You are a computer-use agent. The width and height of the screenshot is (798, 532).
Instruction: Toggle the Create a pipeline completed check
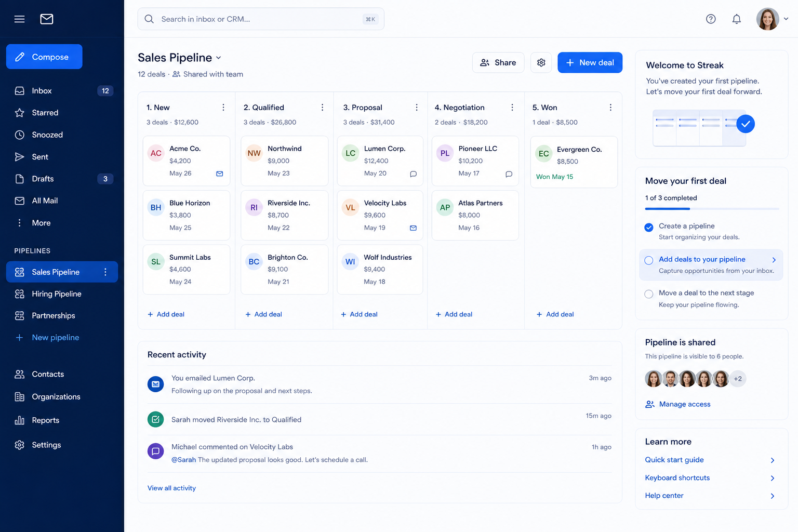tap(649, 227)
